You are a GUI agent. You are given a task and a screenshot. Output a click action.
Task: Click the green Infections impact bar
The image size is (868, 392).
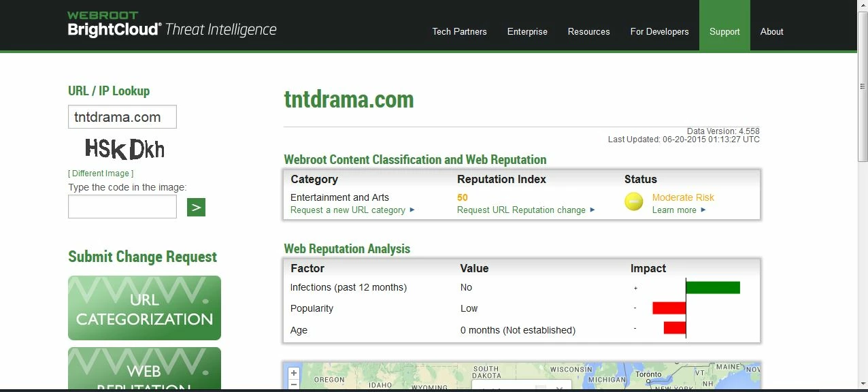point(713,287)
